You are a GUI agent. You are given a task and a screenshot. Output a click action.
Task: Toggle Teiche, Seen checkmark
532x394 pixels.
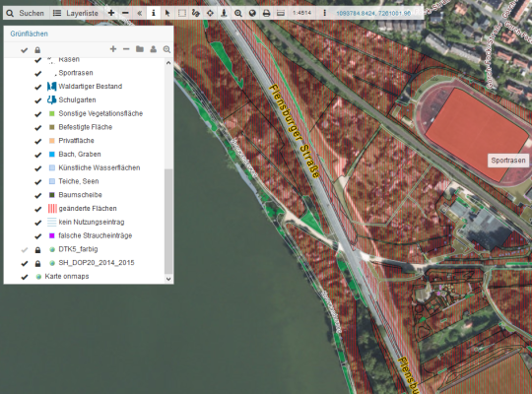coord(38,182)
